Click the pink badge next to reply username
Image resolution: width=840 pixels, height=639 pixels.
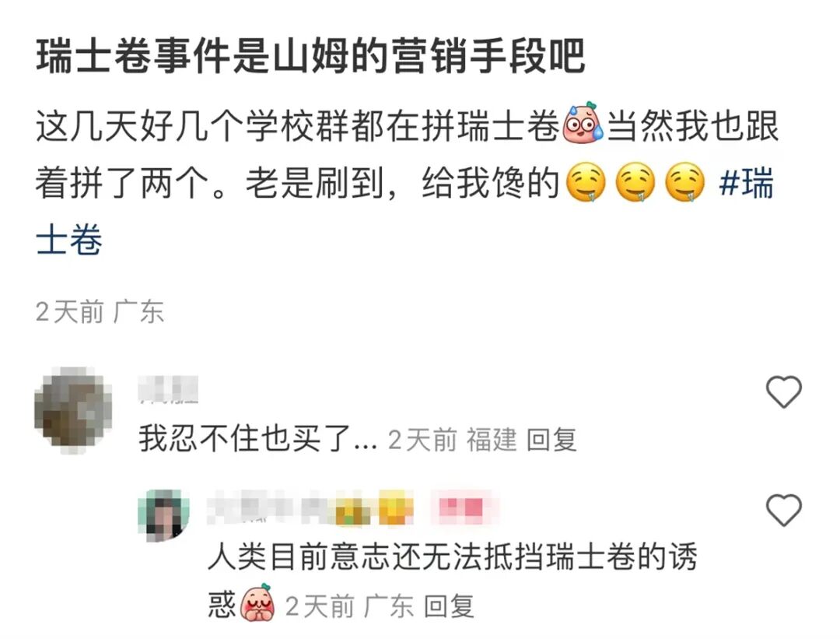[465, 508]
